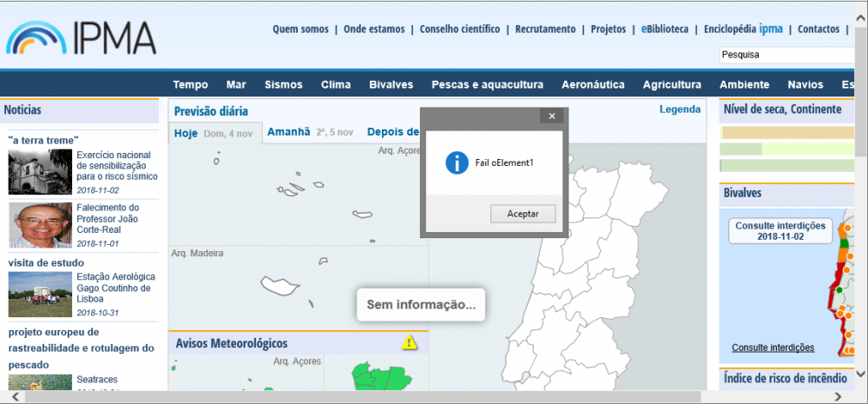Screen dimensions: 868x404
Task: Click the 2018-11-02 news date
Action: tap(97, 190)
